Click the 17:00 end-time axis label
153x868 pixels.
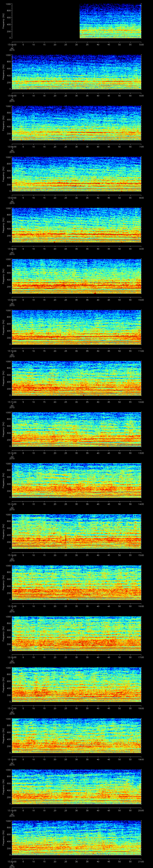(x=141, y=657)
